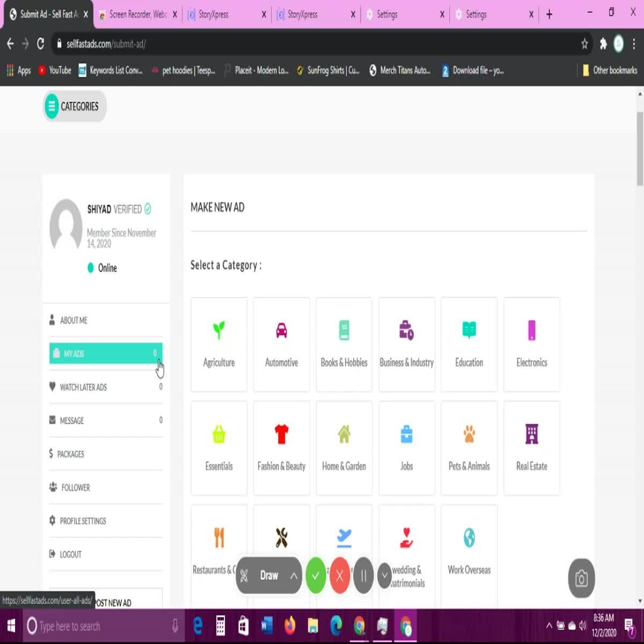The height and width of the screenshot is (644, 644).
Task: Pick the Pets & Animals category
Action: (x=469, y=447)
